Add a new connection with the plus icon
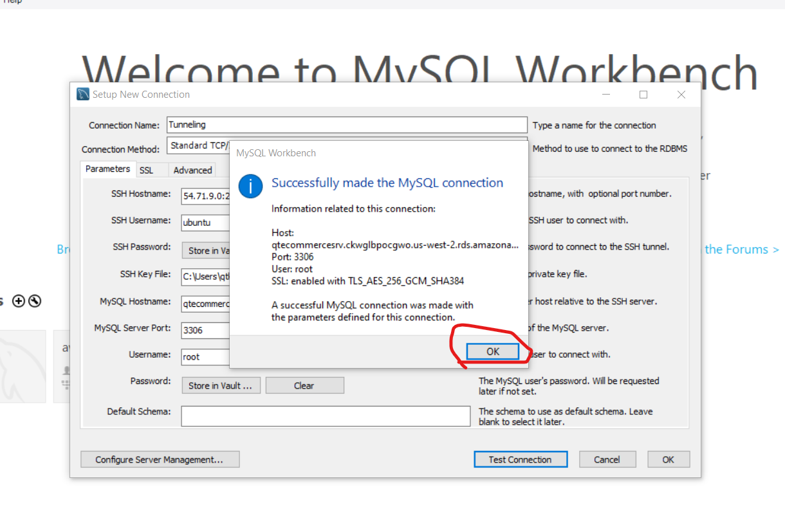Viewport: 785px width, 532px height. pyautogui.click(x=19, y=301)
